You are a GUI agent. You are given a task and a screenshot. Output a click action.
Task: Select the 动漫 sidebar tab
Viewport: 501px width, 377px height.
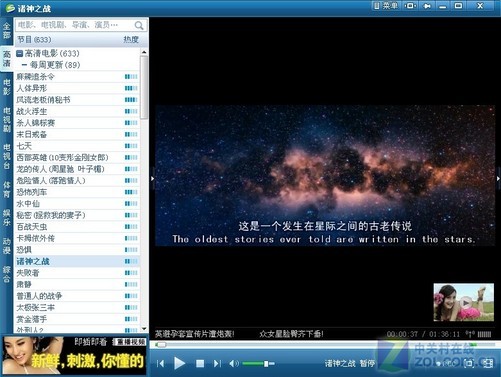[6, 246]
